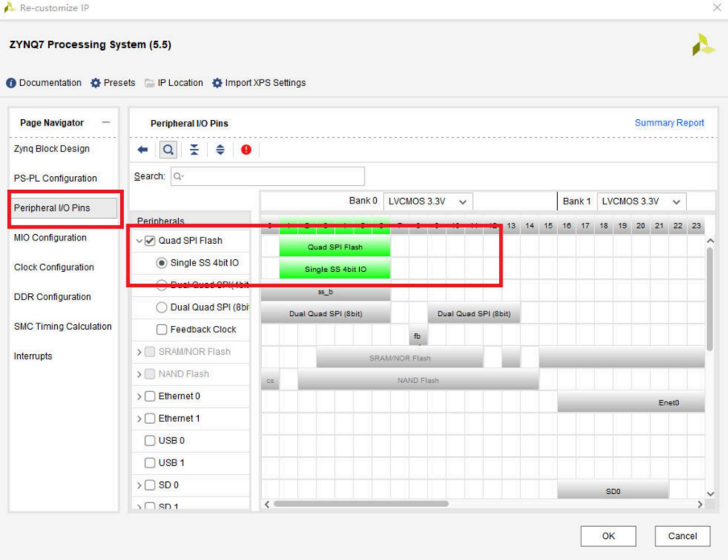This screenshot has width=728, height=560.
Task: Click the OK button
Action: click(x=608, y=536)
